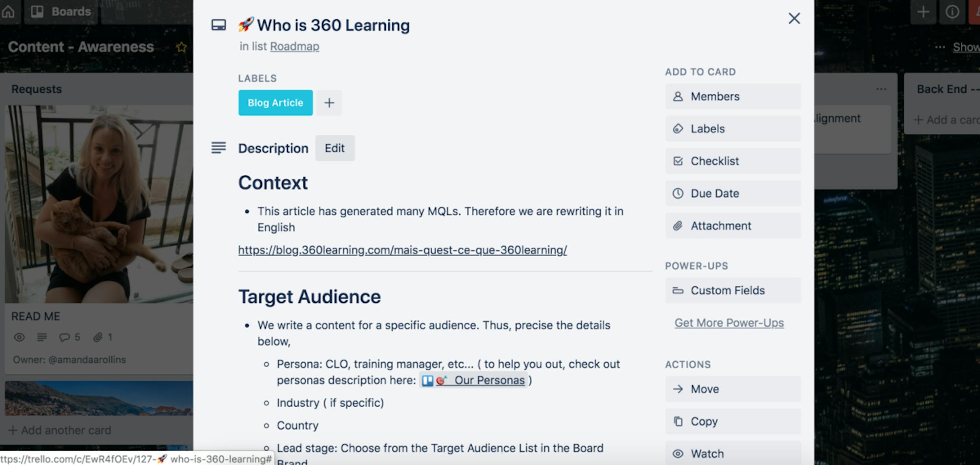Click the Move arrow icon
Image resolution: width=980 pixels, height=465 pixels.
tap(678, 389)
